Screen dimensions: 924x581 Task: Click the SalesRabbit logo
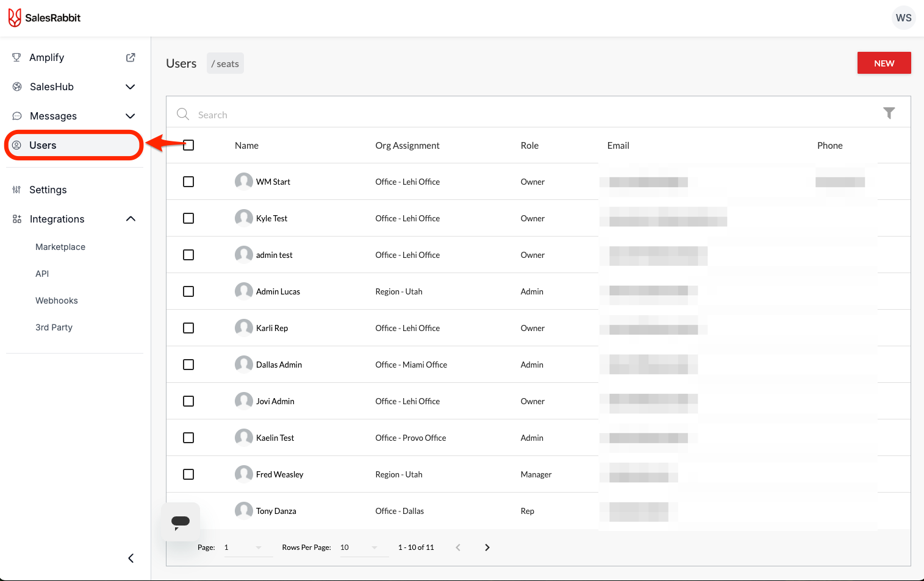click(x=44, y=18)
